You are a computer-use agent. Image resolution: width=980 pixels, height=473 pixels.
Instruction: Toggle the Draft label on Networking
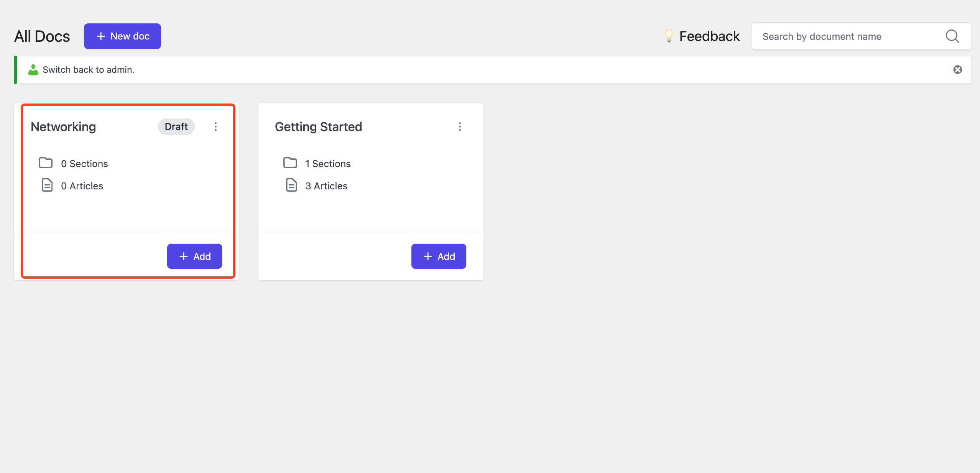pos(176,127)
